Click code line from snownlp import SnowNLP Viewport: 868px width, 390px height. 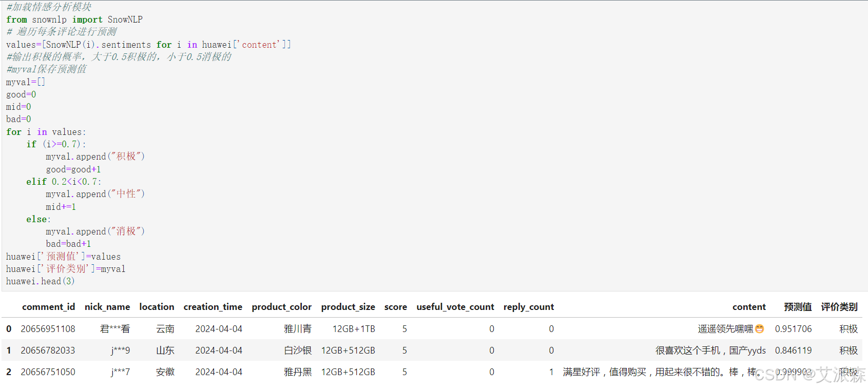click(x=74, y=19)
